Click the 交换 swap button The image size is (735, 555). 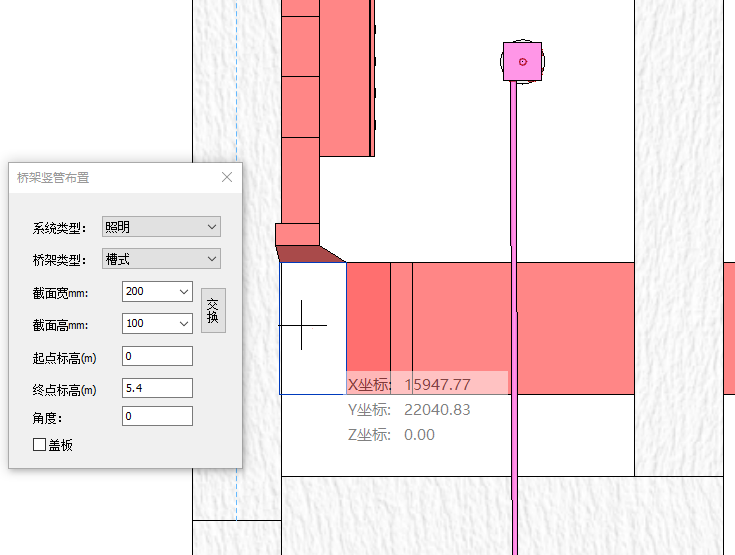coord(213,310)
